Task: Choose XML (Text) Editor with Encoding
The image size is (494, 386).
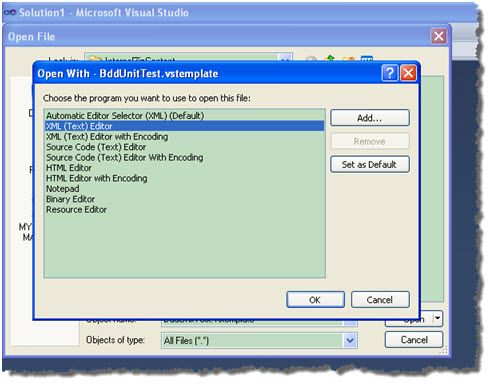Action: click(184, 136)
